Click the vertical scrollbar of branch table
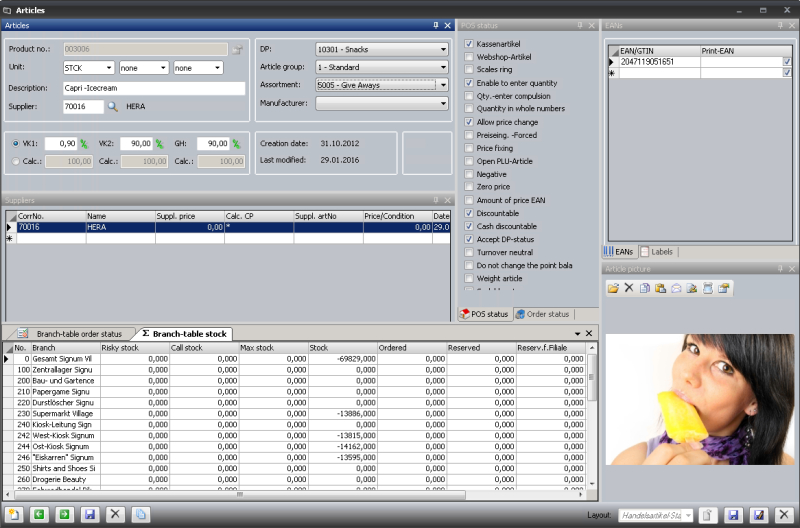The width and height of the screenshot is (800, 528). (592, 378)
